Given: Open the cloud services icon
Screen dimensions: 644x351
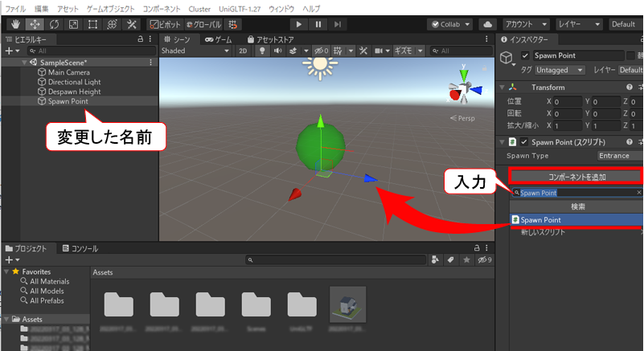Looking at the screenshot, I should (x=487, y=25).
